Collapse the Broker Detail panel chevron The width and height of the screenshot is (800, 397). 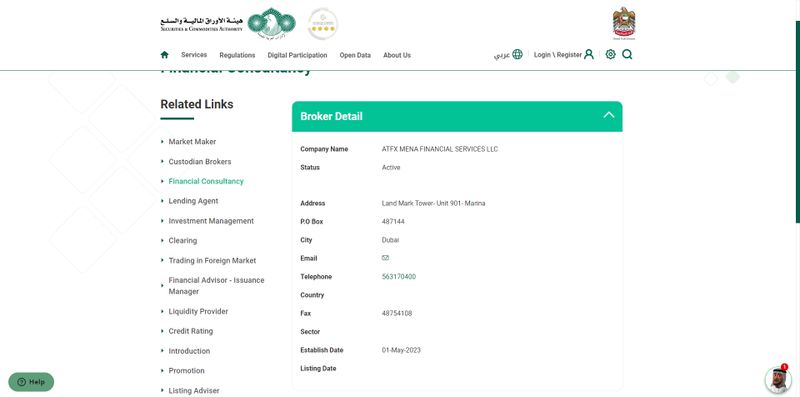click(609, 115)
